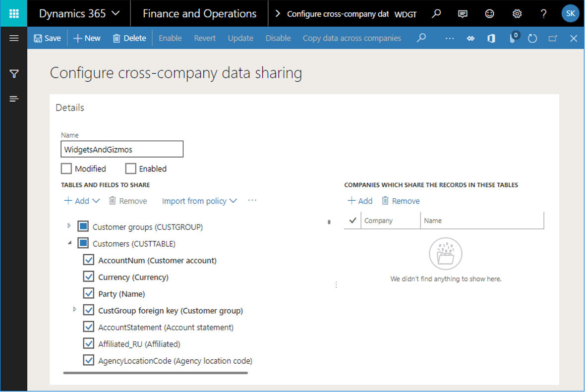
Task: Open the Dynamics 365 dropdown
Action: point(79,13)
